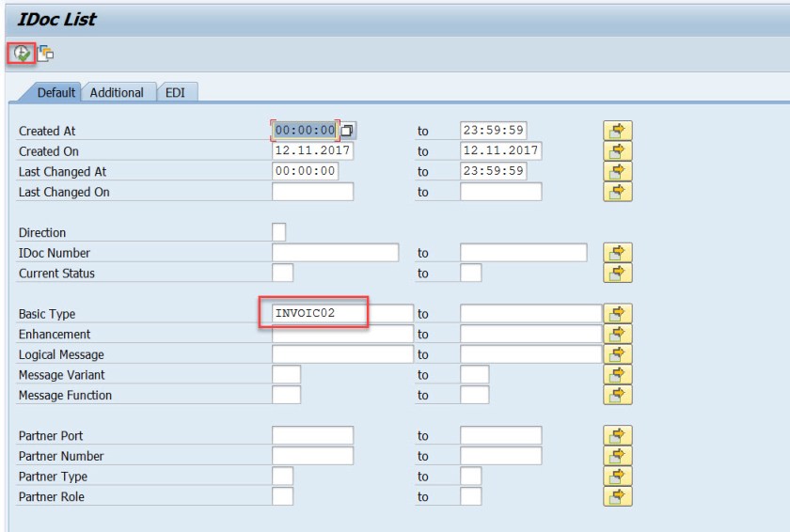
Task: Click the Direction input box
Action: (278, 232)
